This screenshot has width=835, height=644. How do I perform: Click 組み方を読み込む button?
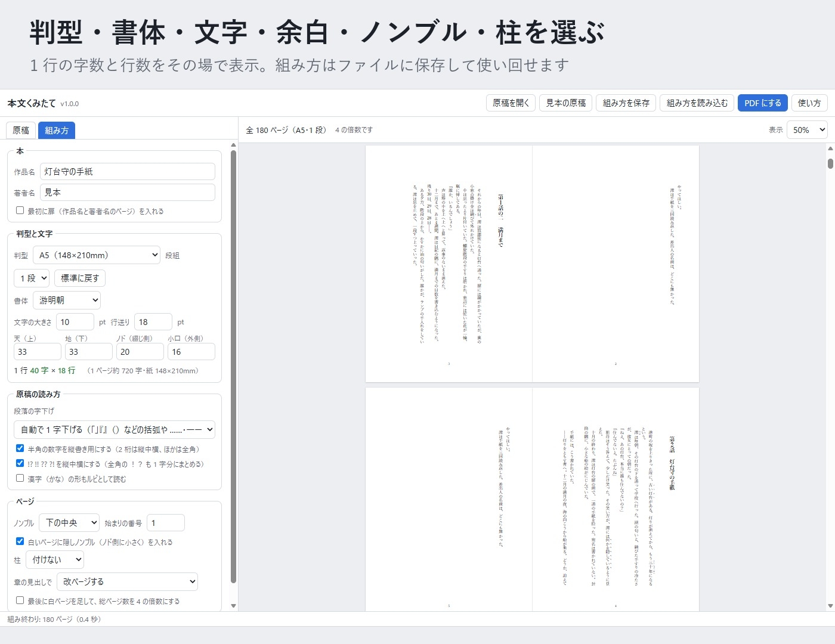coord(697,103)
